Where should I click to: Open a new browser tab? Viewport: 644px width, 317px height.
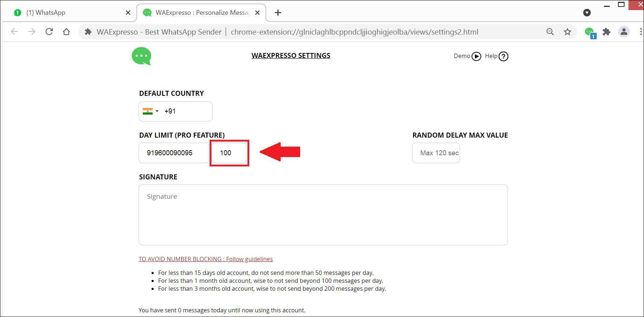(278, 13)
